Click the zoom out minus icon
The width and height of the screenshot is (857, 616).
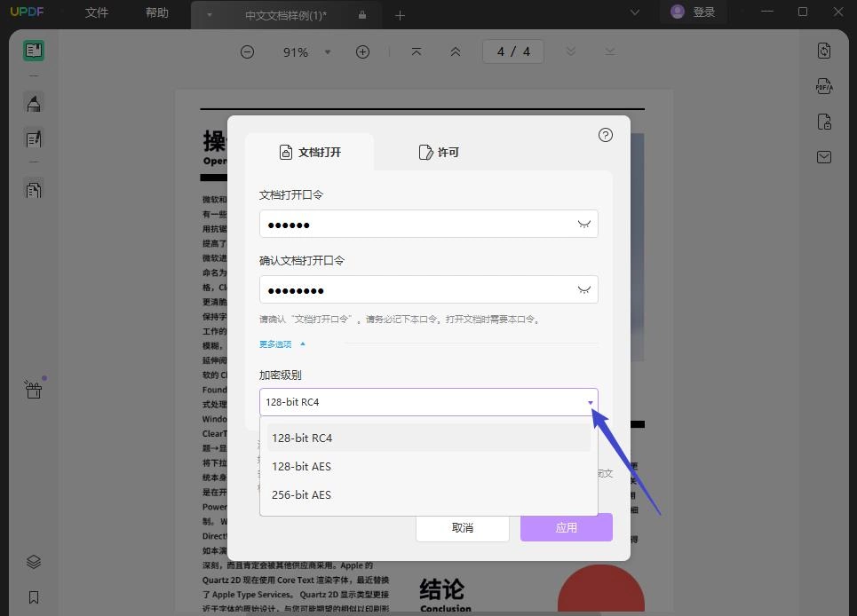click(x=247, y=51)
